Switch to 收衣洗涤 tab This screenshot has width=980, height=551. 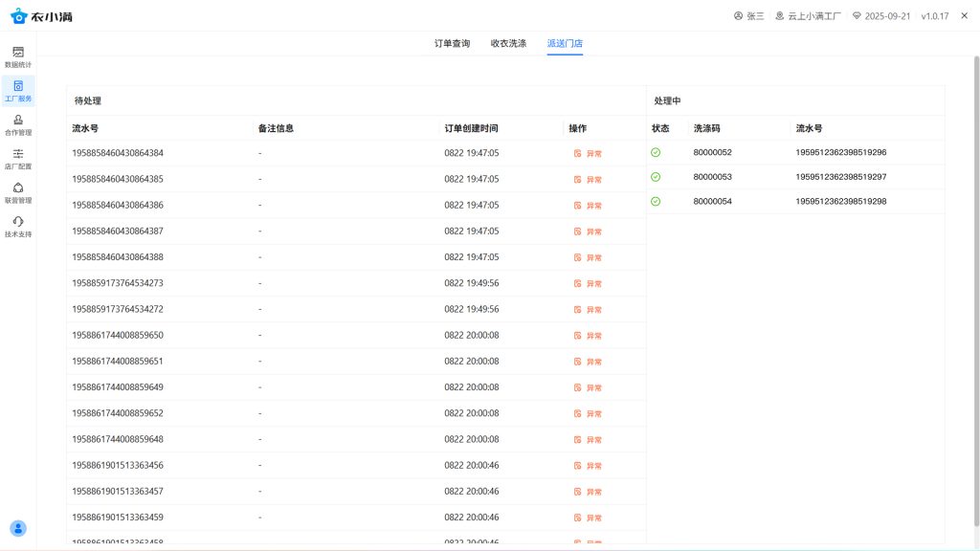[x=508, y=43]
